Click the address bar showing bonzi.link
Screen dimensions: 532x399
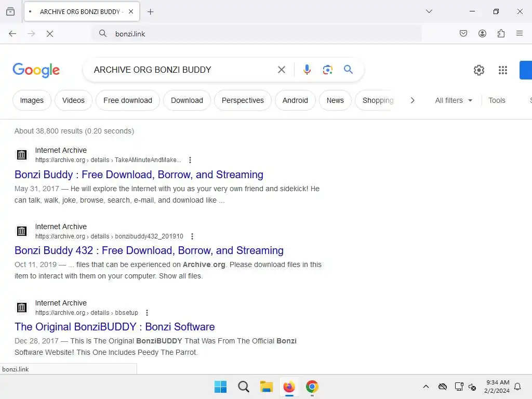coord(258,34)
